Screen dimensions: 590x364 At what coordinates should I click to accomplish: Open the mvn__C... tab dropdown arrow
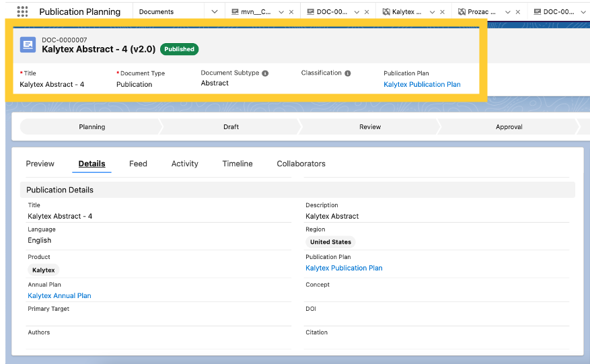click(281, 12)
